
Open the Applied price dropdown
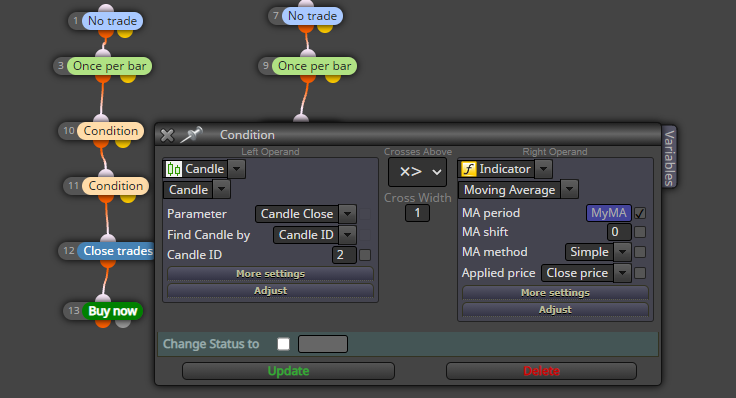coord(622,273)
